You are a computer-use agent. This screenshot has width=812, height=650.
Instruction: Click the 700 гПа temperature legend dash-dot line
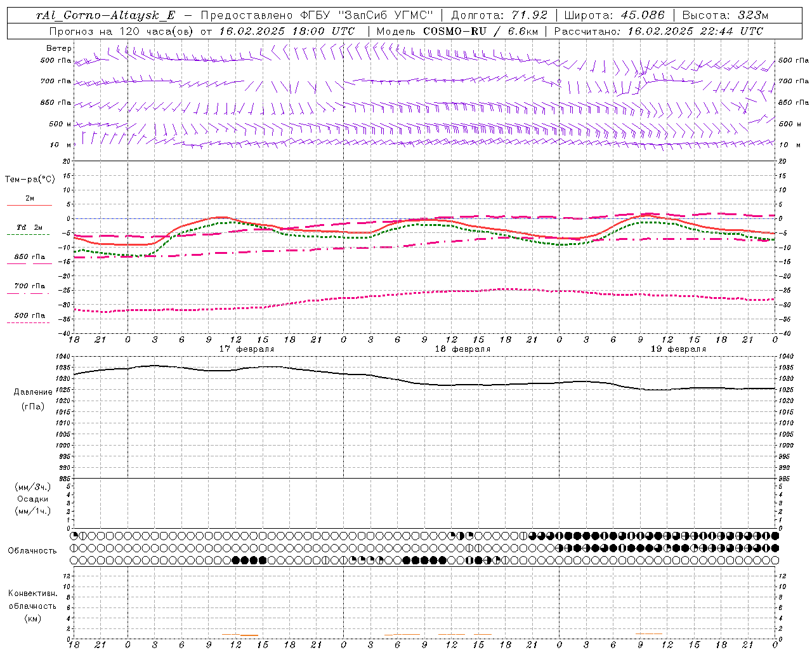(29, 293)
